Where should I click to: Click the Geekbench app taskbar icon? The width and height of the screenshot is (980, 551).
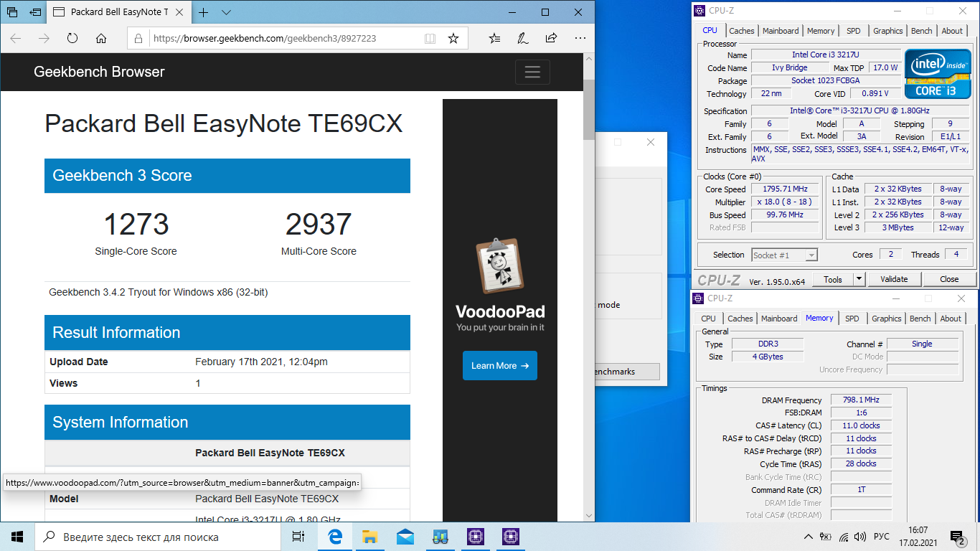coord(440,537)
